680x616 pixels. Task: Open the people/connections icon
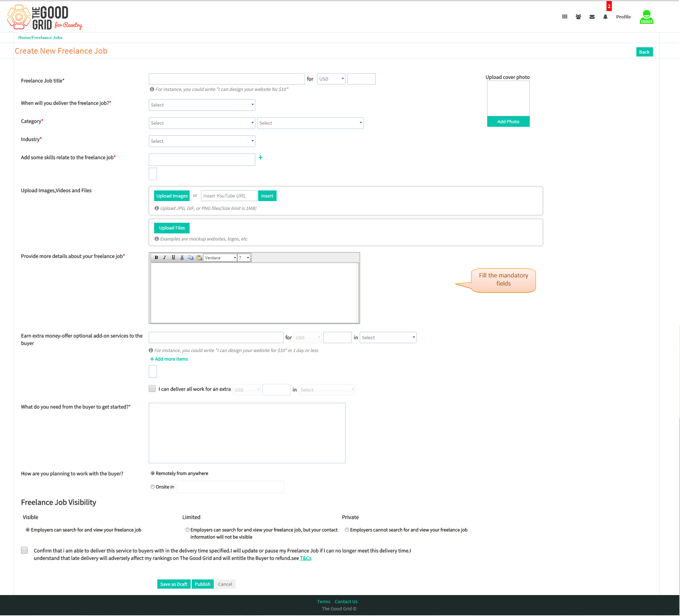(578, 17)
